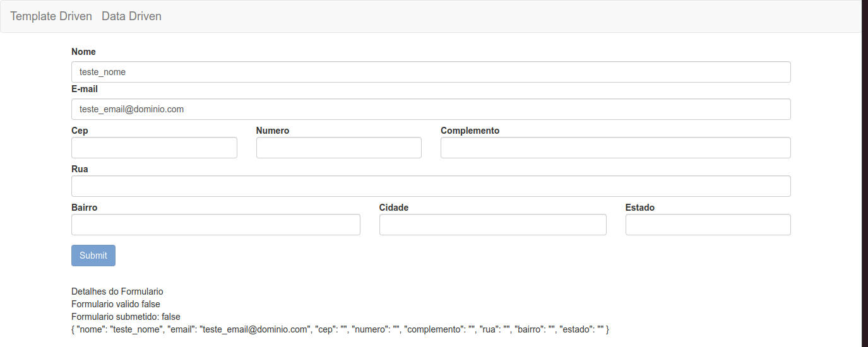Focus the Bairro input box
This screenshot has height=347, width=868.
click(216, 225)
